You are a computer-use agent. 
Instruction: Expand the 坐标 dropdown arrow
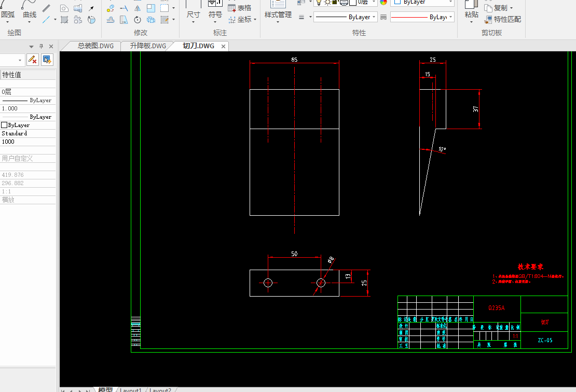coord(255,20)
